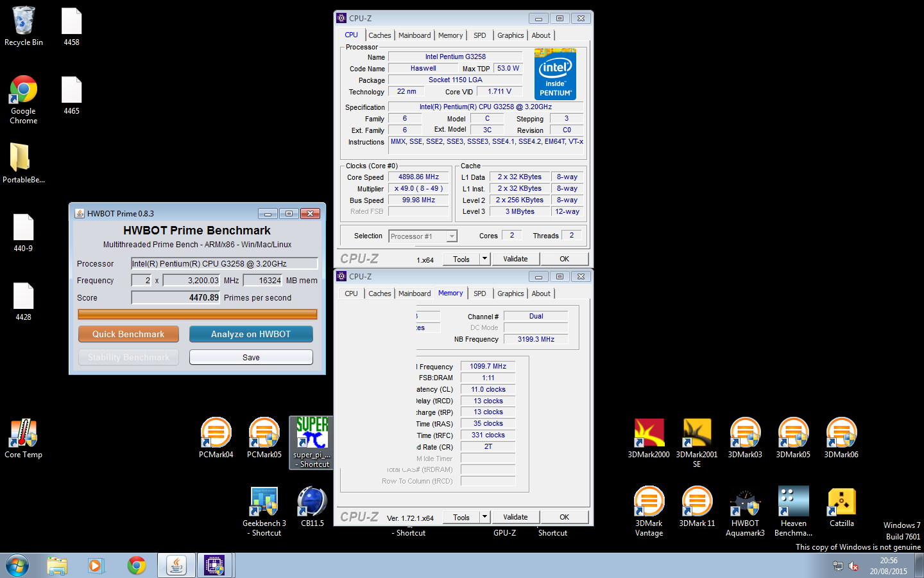Start the Quick Benchmark in HWBOT Prime
Screen dimensions: 924x578
pyautogui.click(x=128, y=334)
